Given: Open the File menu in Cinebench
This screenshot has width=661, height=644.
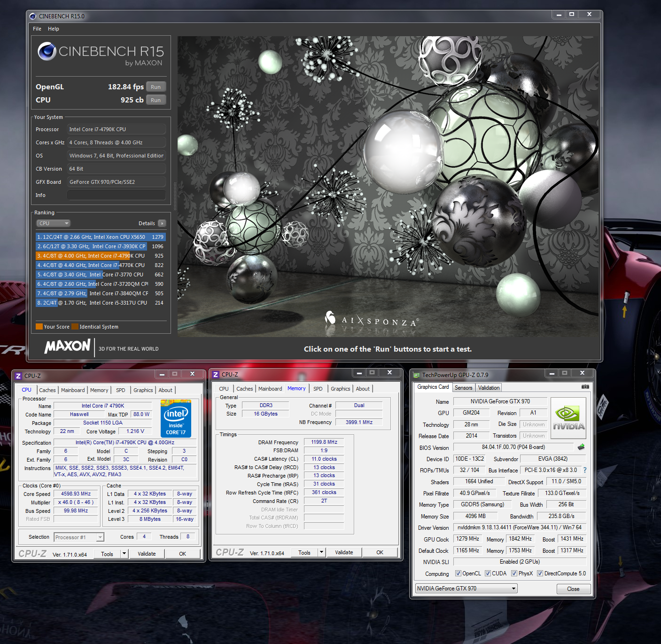Looking at the screenshot, I should pos(37,29).
